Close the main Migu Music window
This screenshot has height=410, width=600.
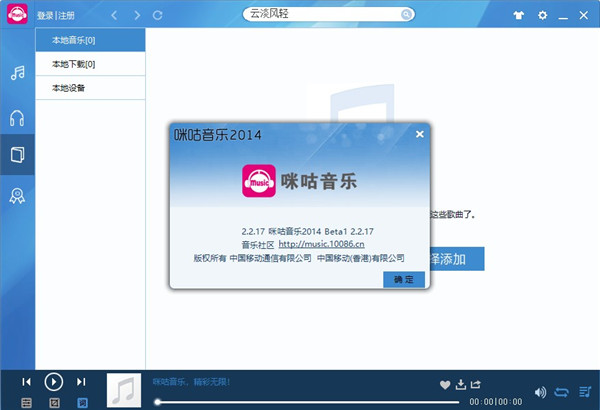(x=584, y=15)
